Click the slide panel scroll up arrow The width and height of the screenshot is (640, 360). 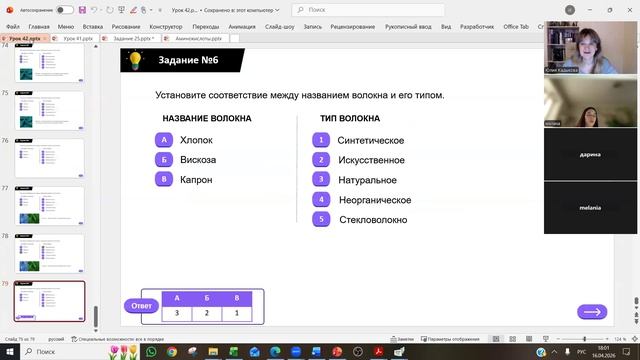(x=96, y=47)
